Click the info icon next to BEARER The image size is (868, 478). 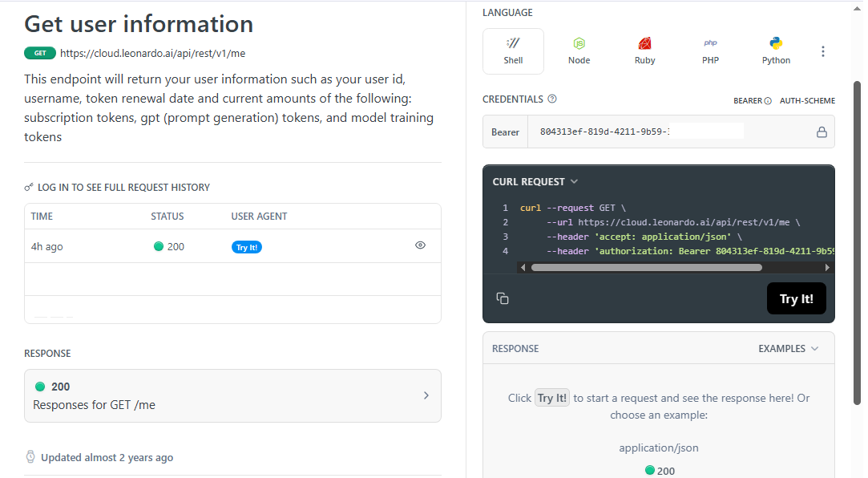point(768,101)
